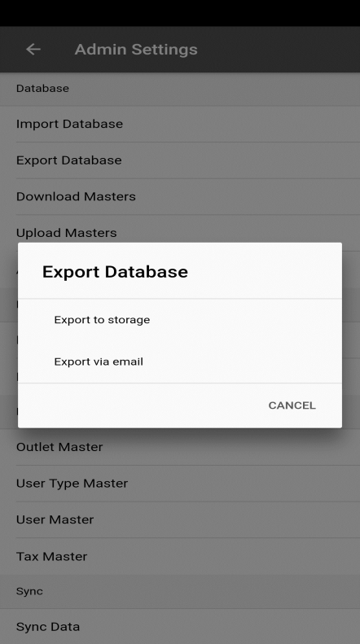The height and width of the screenshot is (644, 360).
Task: Choose Export via email option
Action: tap(179, 361)
